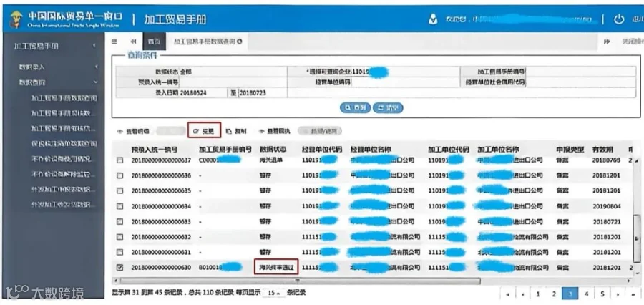Click the 20190804 validity date cell

pos(606,206)
